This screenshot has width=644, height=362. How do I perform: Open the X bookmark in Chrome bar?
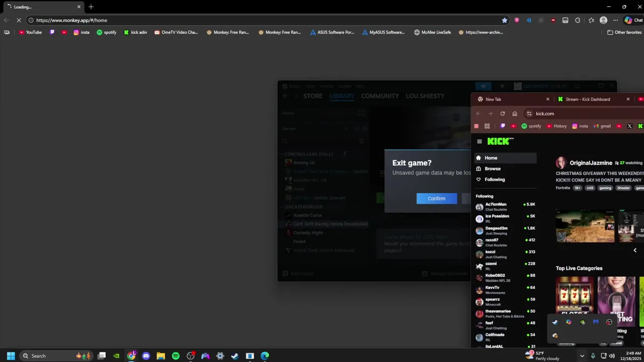(x=629, y=126)
